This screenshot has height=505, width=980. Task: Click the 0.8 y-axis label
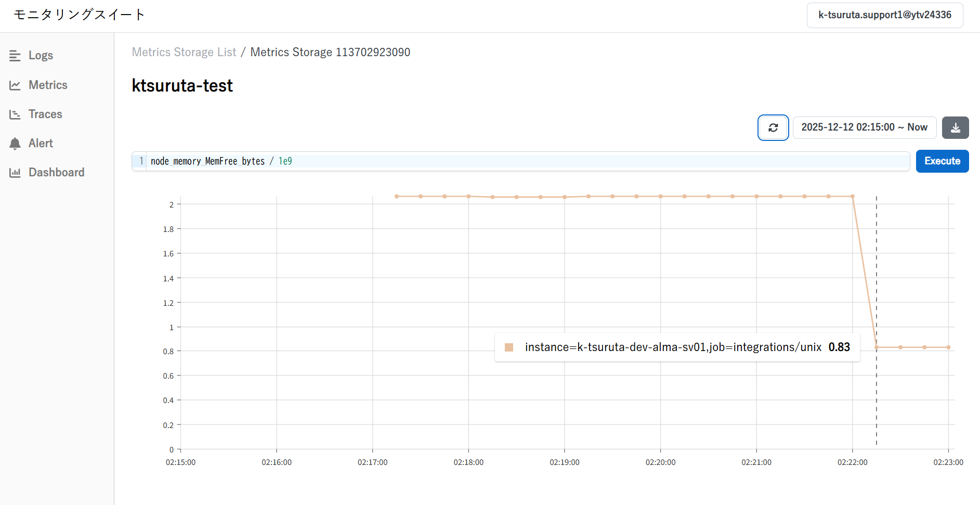point(168,352)
